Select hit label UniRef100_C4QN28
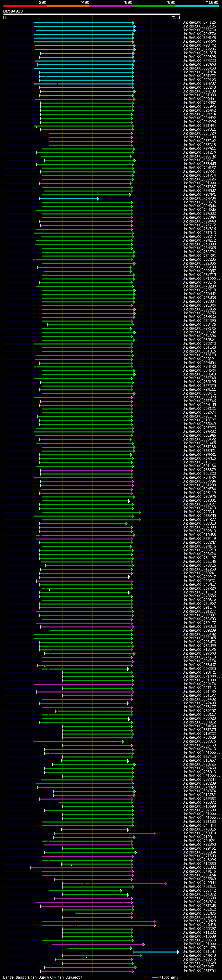The width and height of the screenshot is (222, 980). 199,925
